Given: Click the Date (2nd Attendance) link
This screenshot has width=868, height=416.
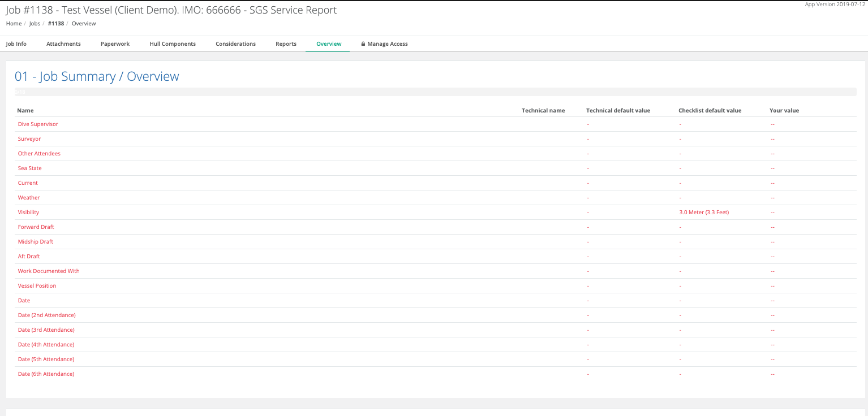Looking at the screenshot, I should click(46, 315).
